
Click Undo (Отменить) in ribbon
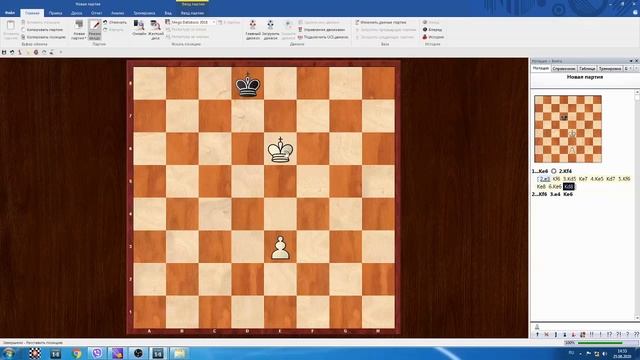click(115, 22)
